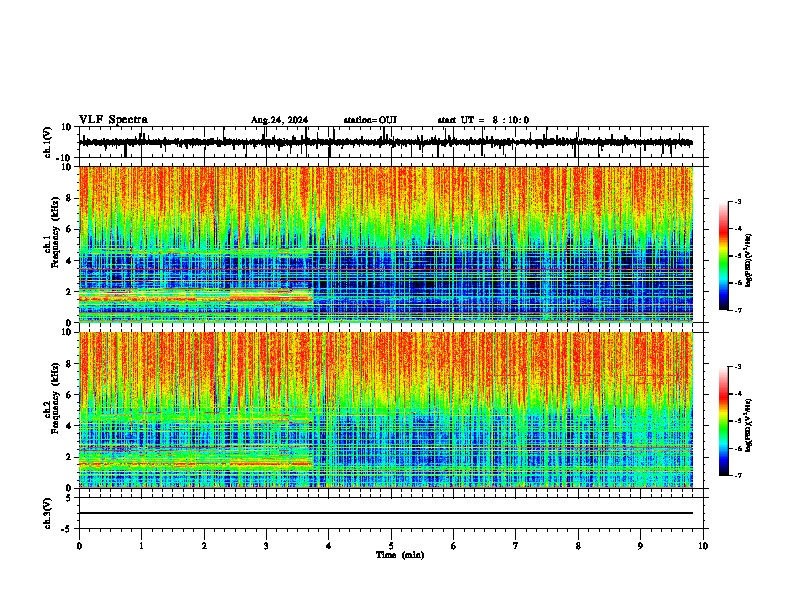
Task: Click the "VLF Spectra" plot title
Action: (113, 120)
